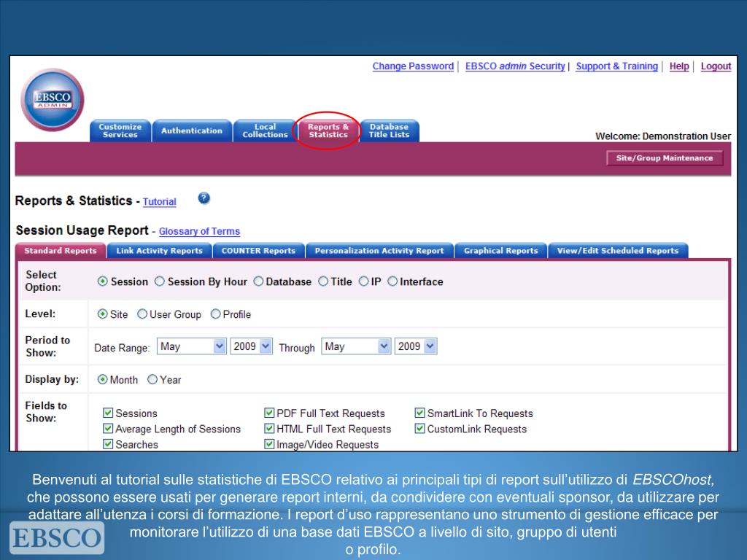
Task: Display report by Month
Action: tap(102, 379)
